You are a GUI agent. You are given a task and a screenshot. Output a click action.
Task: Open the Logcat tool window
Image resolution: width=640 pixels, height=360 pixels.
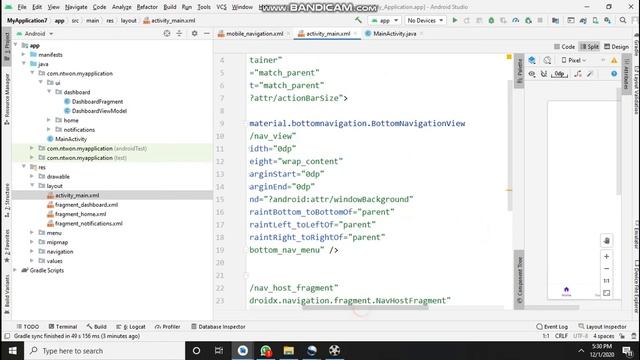pos(131,327)
